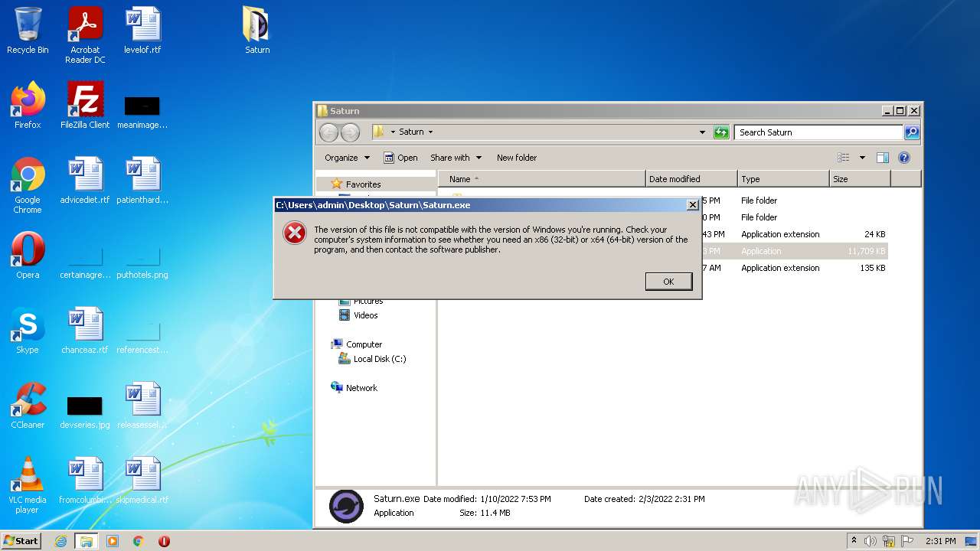This screenshot has width=980, height=551.
Task: Open Windows Media Player from the taskbar
Action: (113, 541)
